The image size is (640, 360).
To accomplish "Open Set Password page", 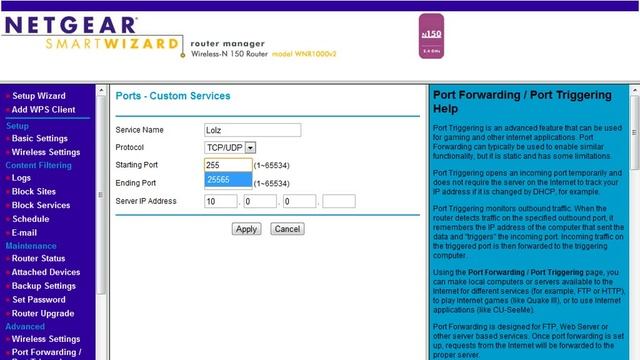I will [x=39, y=300].
